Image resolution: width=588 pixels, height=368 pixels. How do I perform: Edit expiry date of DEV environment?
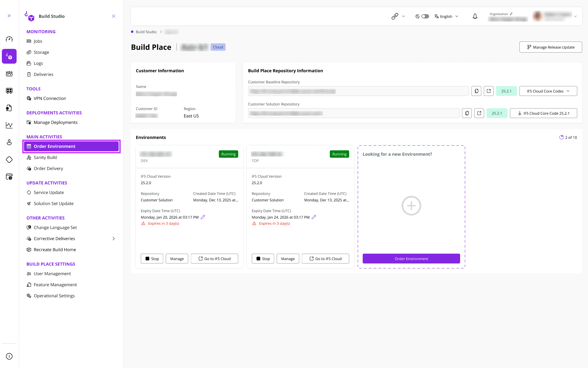[203, 217]
